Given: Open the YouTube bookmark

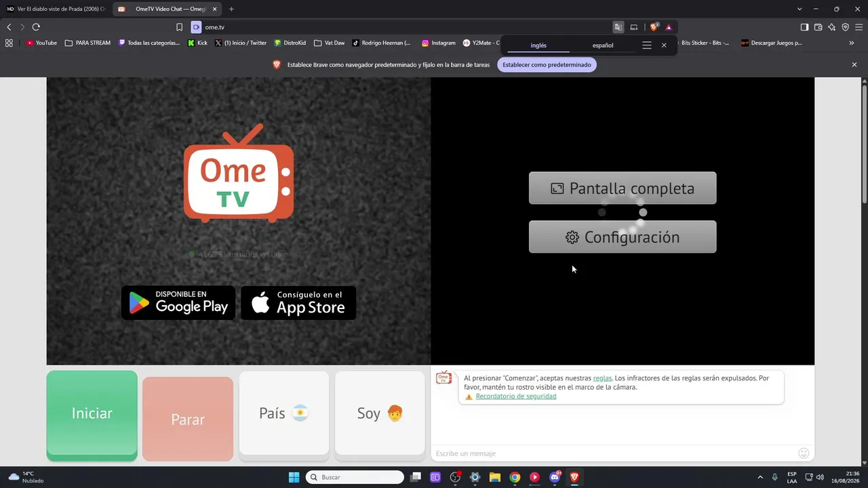Looking at the screenshot, I should 41,43.
